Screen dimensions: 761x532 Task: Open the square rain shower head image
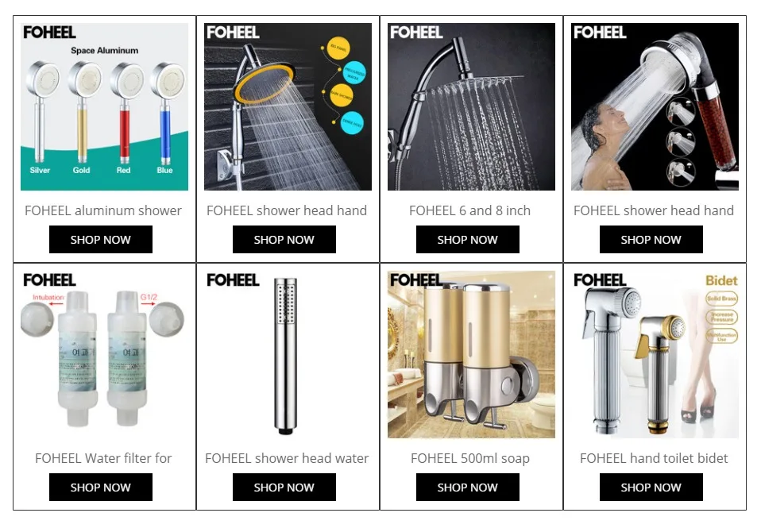(x=471, y=106)
